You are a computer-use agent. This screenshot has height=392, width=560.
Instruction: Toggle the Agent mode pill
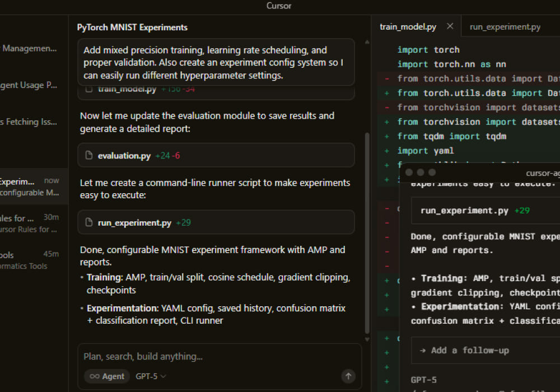coord(106,376)
